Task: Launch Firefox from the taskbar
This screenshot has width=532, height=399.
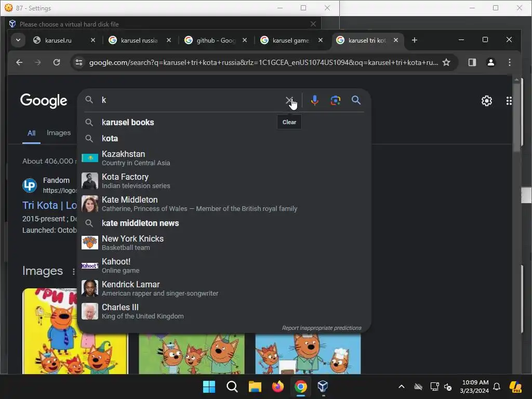Action: 278,387
